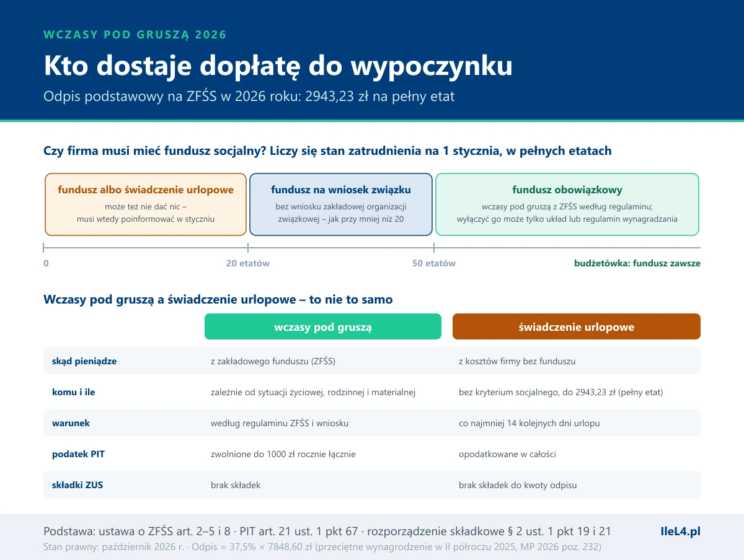Click the cell 'opodatkowane w całości'
The image size is (744, 560).
tap(507, 454)
